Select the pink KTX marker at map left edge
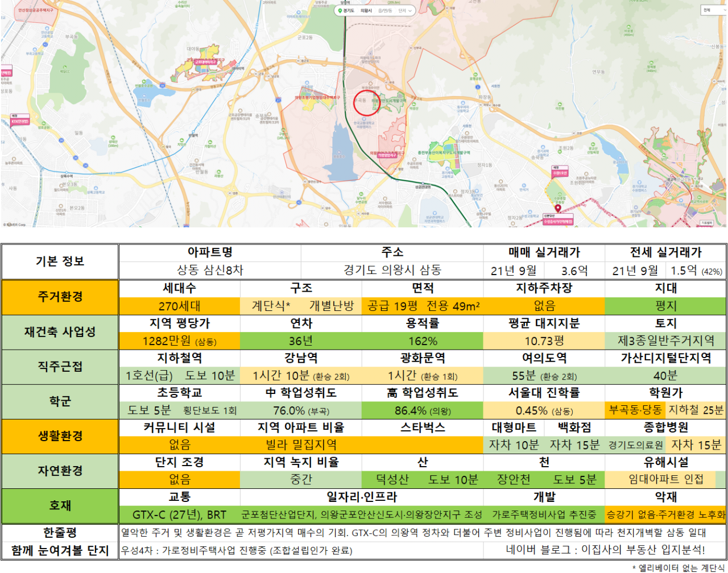Screen dimensions: 728x573 [x=20, y=119]
